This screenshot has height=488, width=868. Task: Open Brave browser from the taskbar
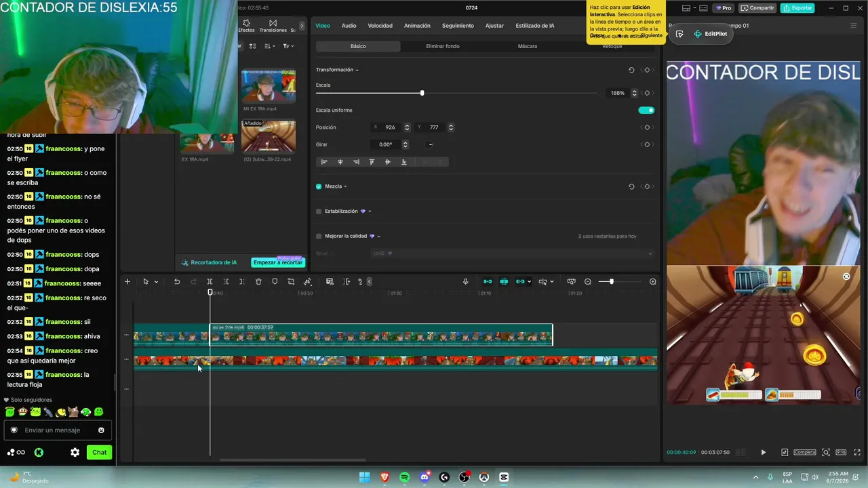(x=384, y=477)
